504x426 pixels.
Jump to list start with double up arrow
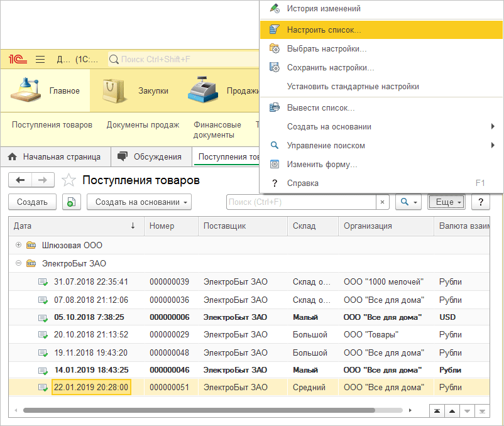(437, 411)
